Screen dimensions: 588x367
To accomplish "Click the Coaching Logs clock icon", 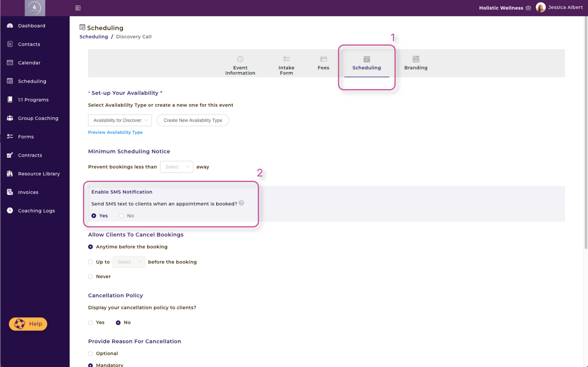I will 10,210.
